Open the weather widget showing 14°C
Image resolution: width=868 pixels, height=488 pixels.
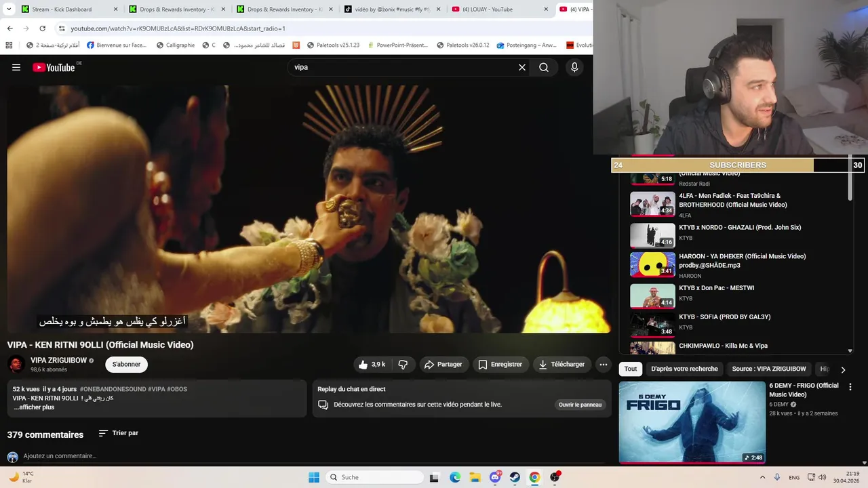point(22,477)
